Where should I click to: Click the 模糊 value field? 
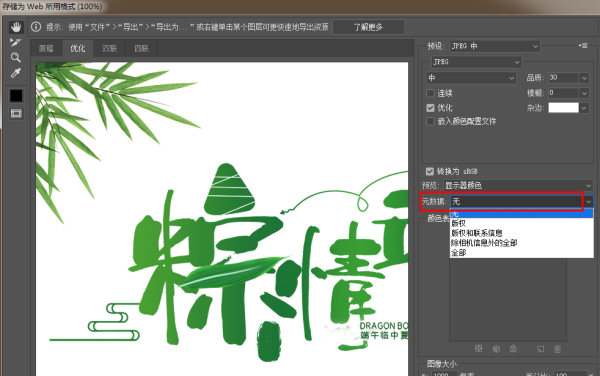point(563,93)
